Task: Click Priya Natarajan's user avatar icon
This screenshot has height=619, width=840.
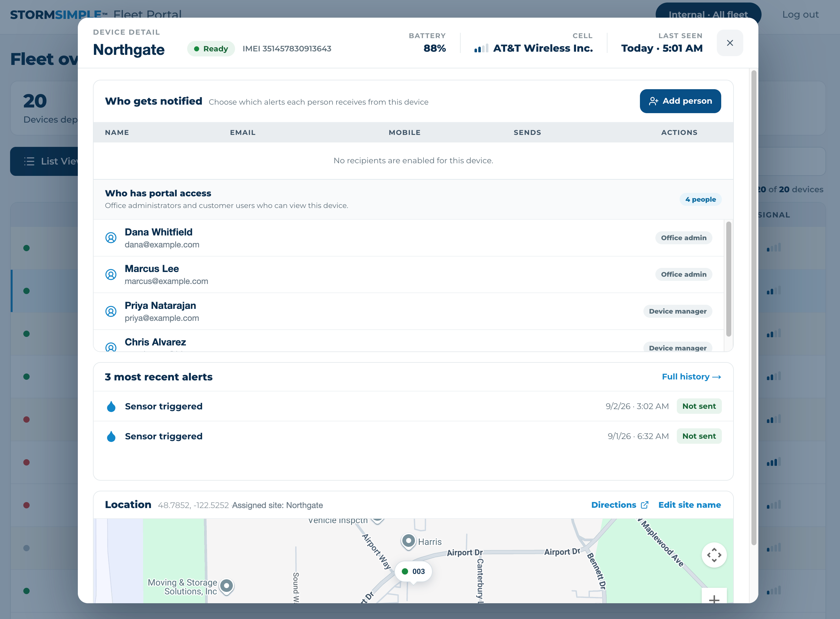Action: pos(111,311)
